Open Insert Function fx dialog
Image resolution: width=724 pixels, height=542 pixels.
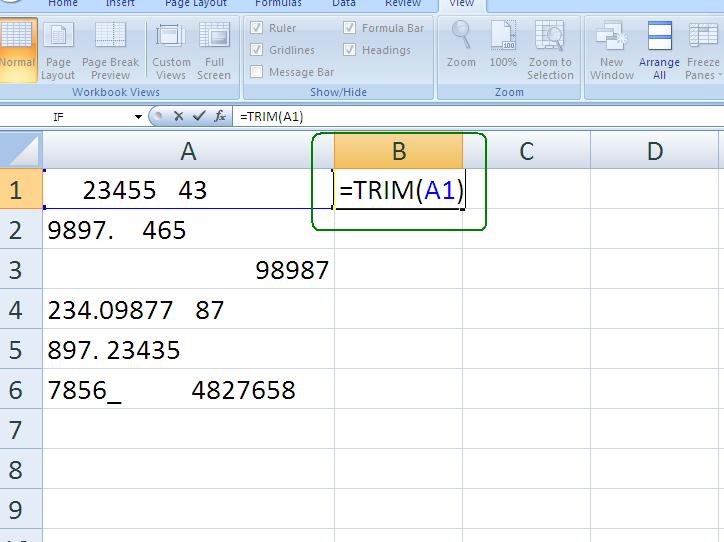220,116
